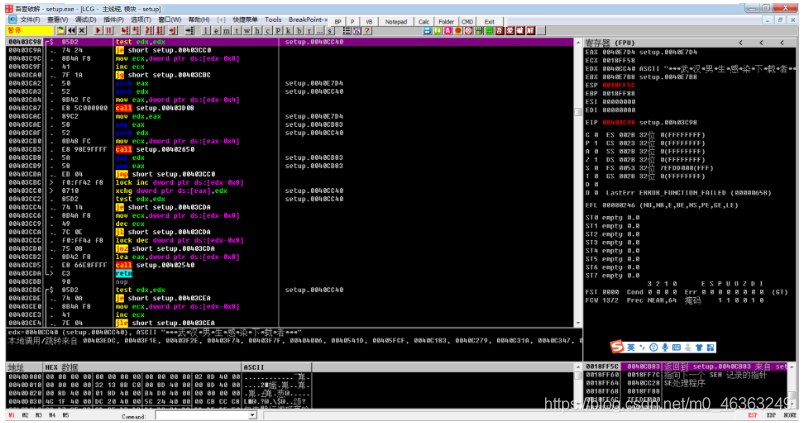Open Call stack 'k' toolbar button
Image resolution: width=802 pixels, height=423 pixels.
288,31
